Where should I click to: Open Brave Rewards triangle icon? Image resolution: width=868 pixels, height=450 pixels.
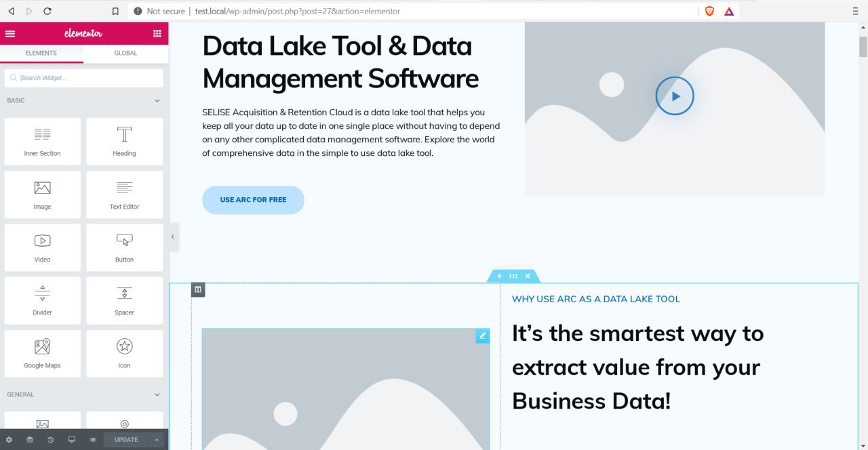(729, 11)
